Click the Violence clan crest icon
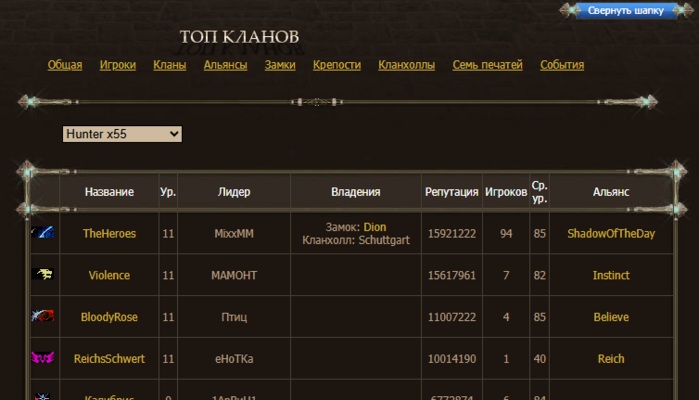Screen dimensions: 699x400 coord(43,275)
